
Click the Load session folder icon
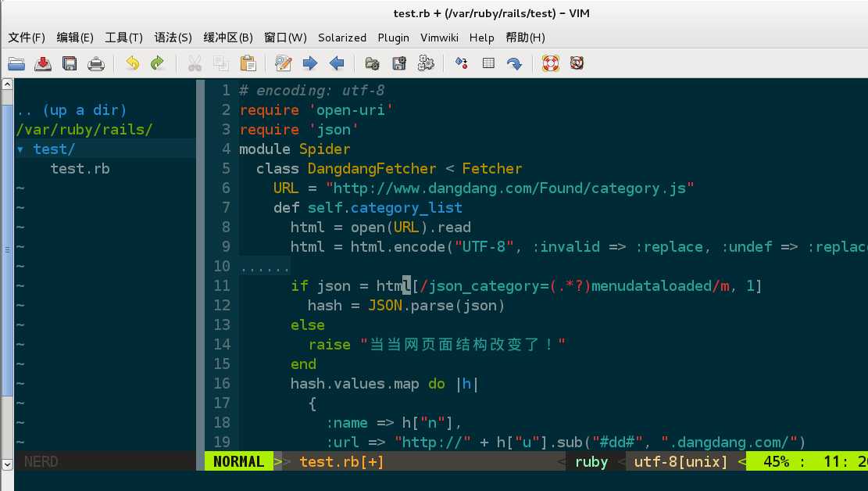tap(373, 64)
